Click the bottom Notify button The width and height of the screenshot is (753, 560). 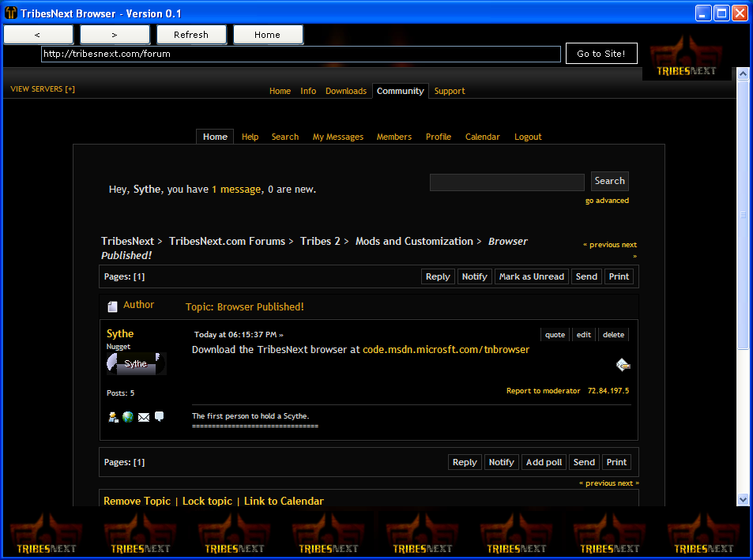point(502,462)
